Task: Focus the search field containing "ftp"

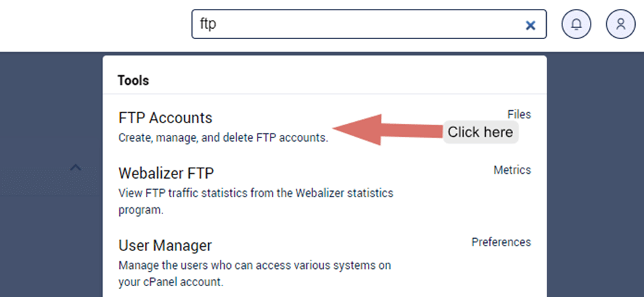Action: pos(369,24)
